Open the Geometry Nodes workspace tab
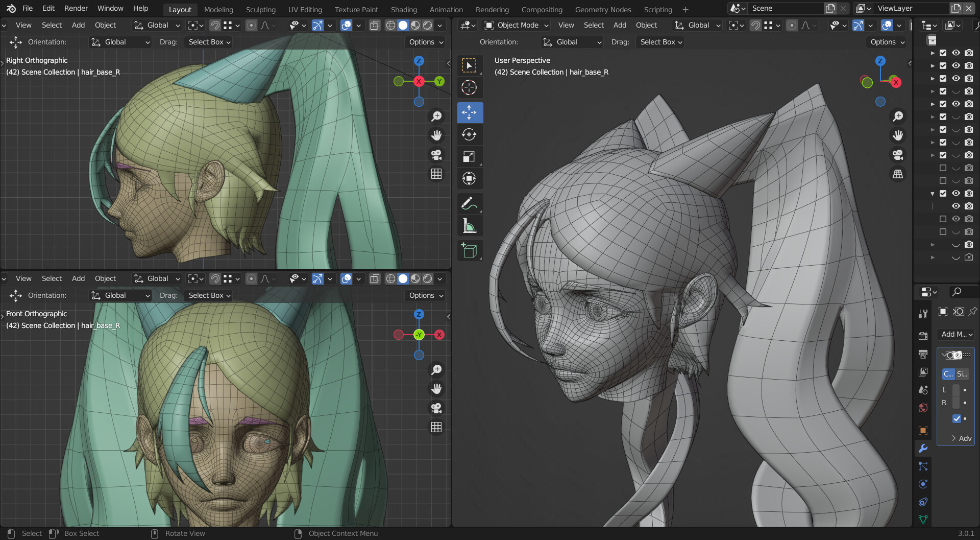Image resolution: width=980 pixels, height=540 pixels. tap(603, 9)
